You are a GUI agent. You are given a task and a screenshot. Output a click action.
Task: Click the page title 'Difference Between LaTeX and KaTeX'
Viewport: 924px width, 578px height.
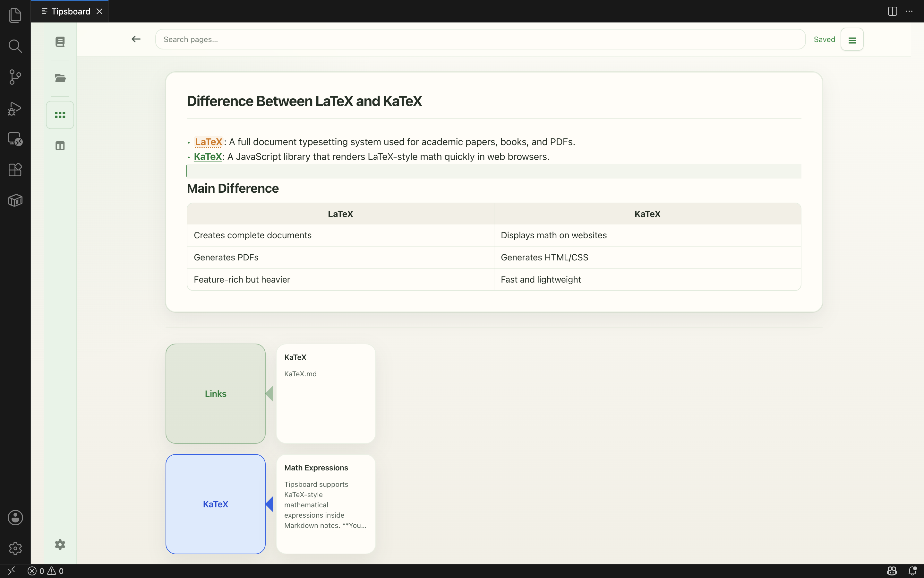tap(304, 101)
